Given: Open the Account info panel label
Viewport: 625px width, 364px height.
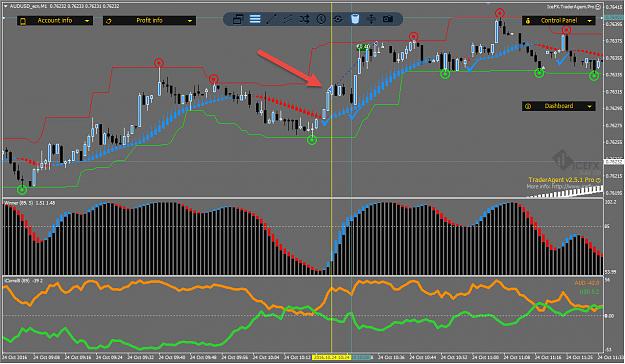Looking at the screenshot, I should click(55, 20).
